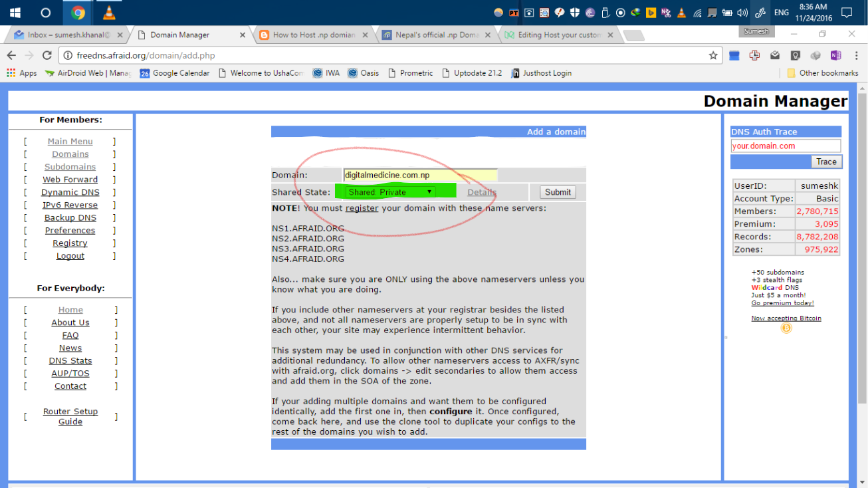Image resolution: width=868 pixels, height=488 pixels.
Task: Open the Subdomains sidebar link
Action: point(70,167)
